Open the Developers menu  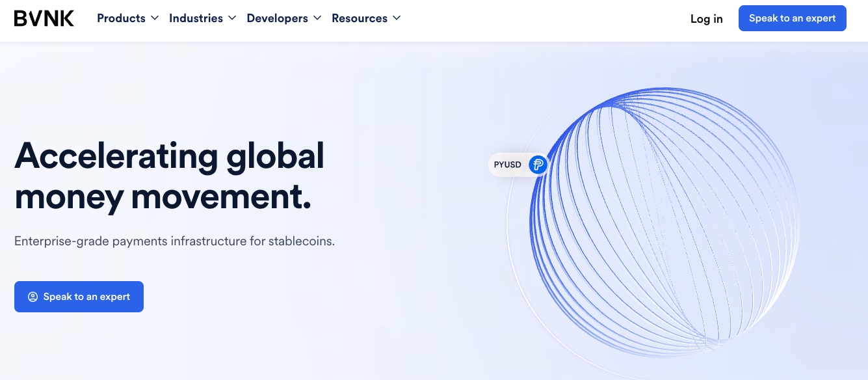284,18
